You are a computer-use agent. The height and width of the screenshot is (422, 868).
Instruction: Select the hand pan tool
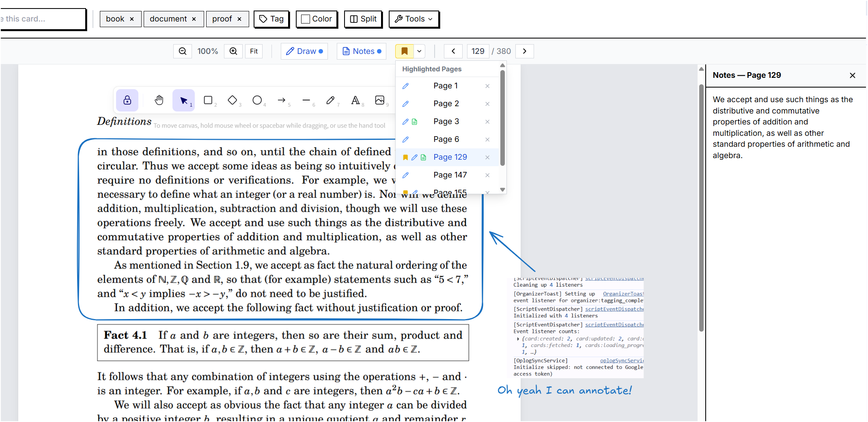tap(159, 100)
